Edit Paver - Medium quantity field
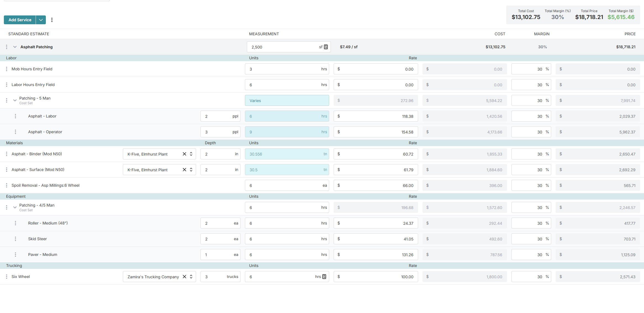Image resolution: width=644 pixels, height=313 pixels. point(220,255)
